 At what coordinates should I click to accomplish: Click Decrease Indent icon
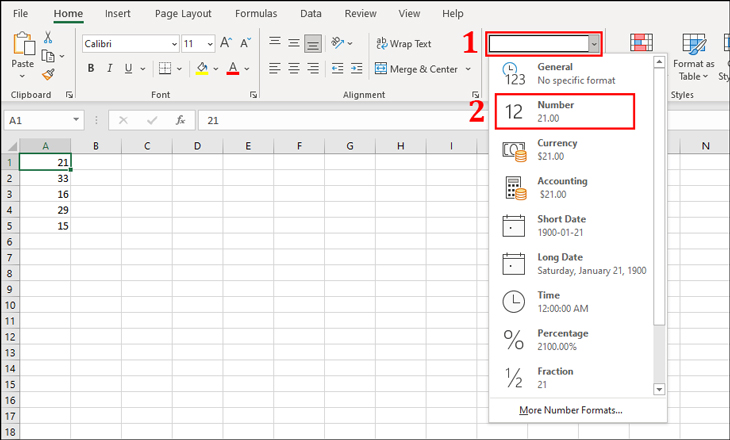click(x=338, y=69)
